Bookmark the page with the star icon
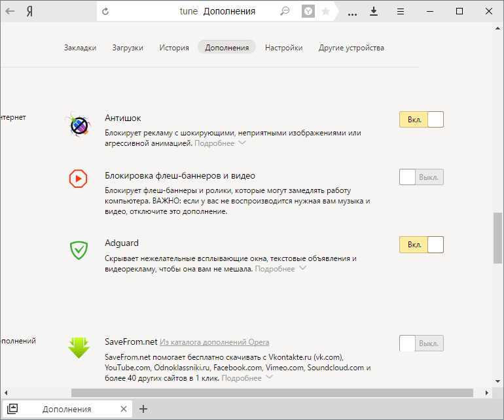 [x=325, y=12]
